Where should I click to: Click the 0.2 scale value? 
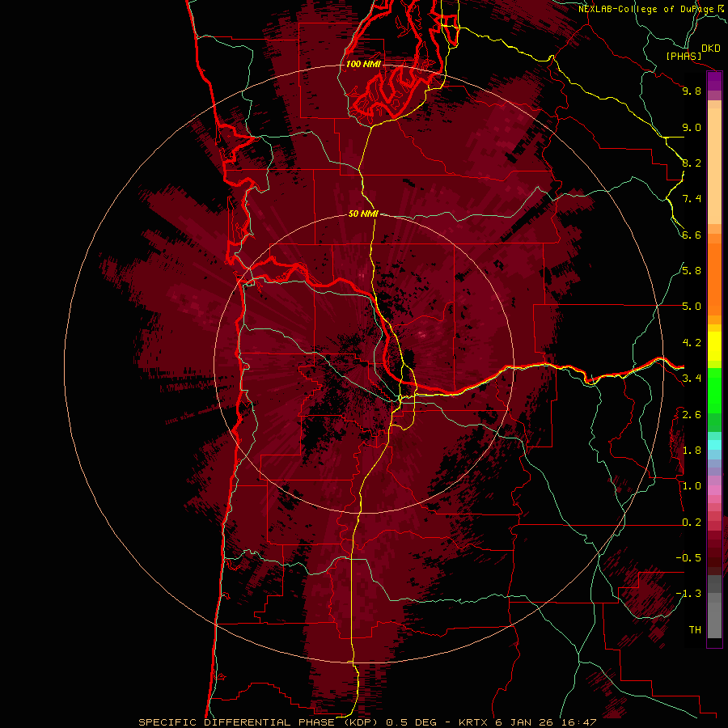(692, 522)
